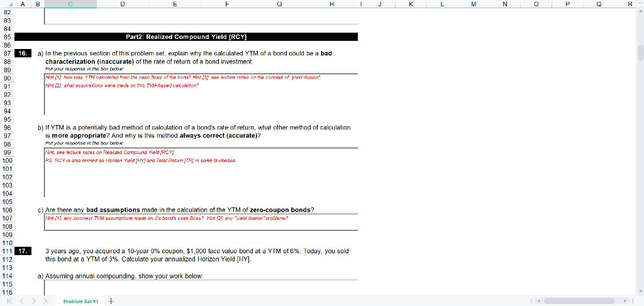The image size is (644, 306).
Task: Select column E header
Action: point(175,4)
